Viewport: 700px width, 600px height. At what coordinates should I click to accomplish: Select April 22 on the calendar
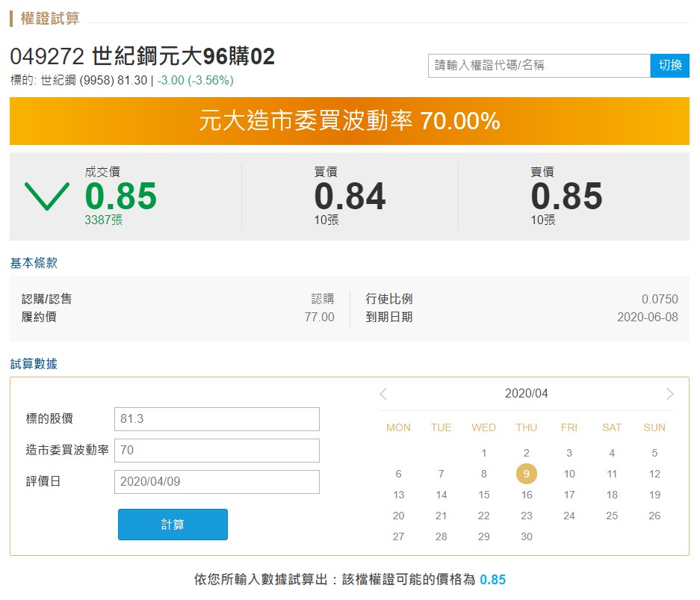(x=484, y=516)
